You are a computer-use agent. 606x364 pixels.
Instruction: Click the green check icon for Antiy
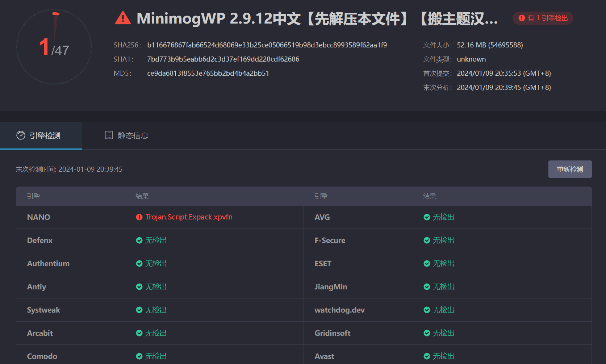[x=139, y=286]
